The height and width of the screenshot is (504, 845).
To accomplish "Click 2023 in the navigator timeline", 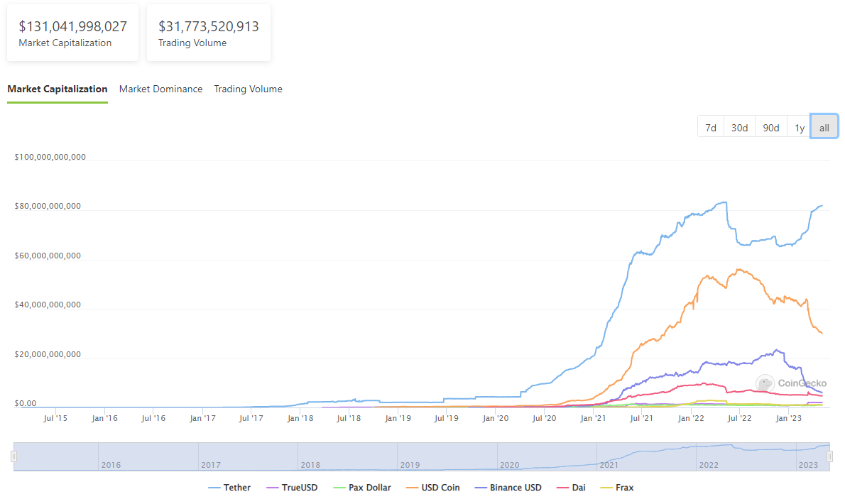I will coord(808,465).
